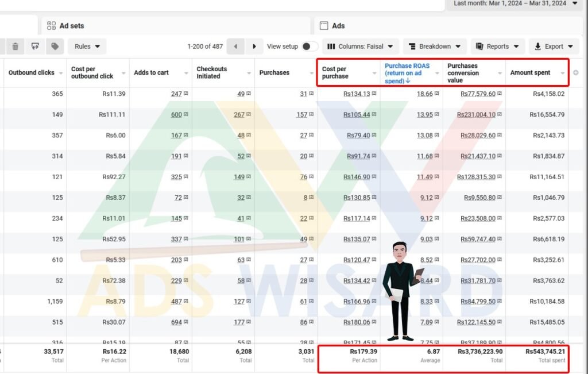Select the Rs111.11 cost per click cell
588x374 pixels.
click(112, 114)
